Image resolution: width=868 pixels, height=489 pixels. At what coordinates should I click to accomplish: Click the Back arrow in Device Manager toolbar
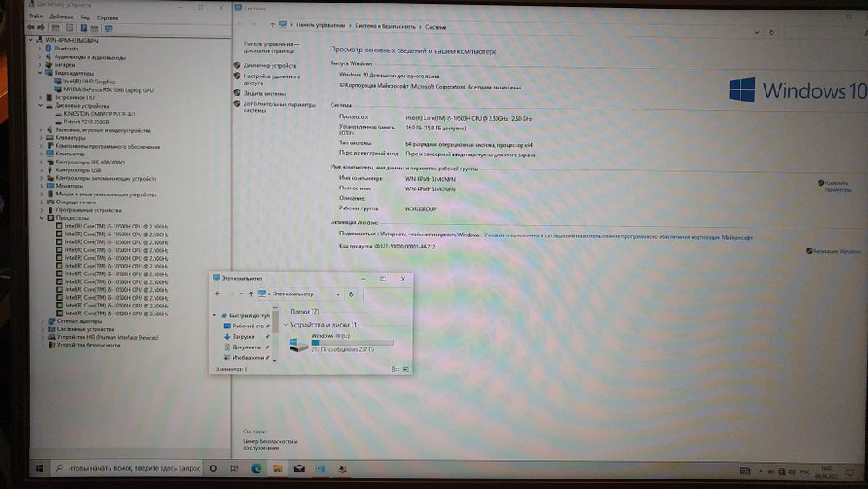(30, 27)
